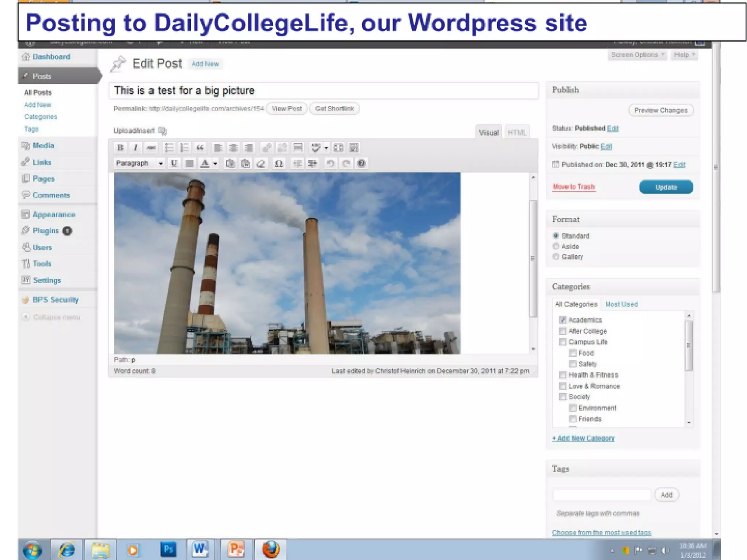Check the After College category
This screenshot has height=560, width=747.
tap(562, 331)
